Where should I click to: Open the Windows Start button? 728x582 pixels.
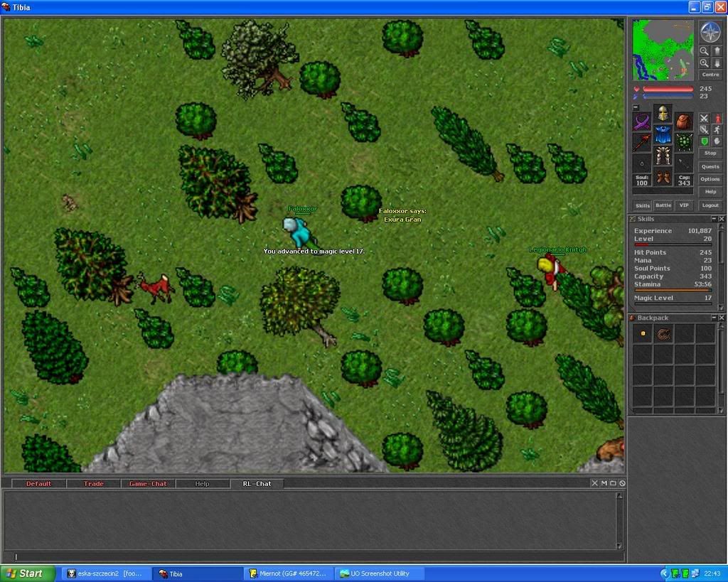pos(28,573)
